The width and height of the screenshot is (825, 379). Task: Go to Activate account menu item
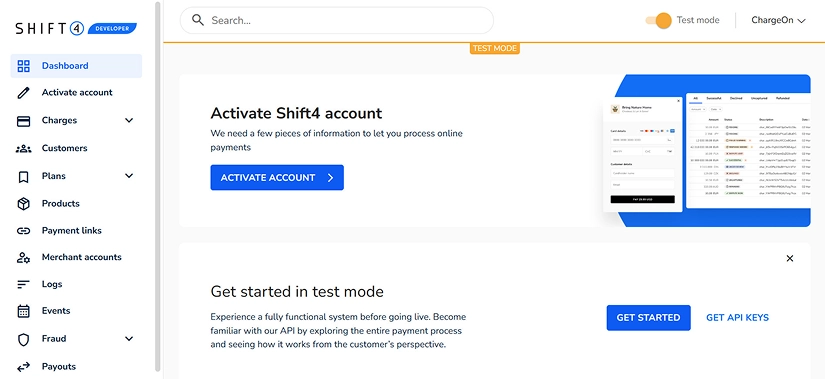76,93
